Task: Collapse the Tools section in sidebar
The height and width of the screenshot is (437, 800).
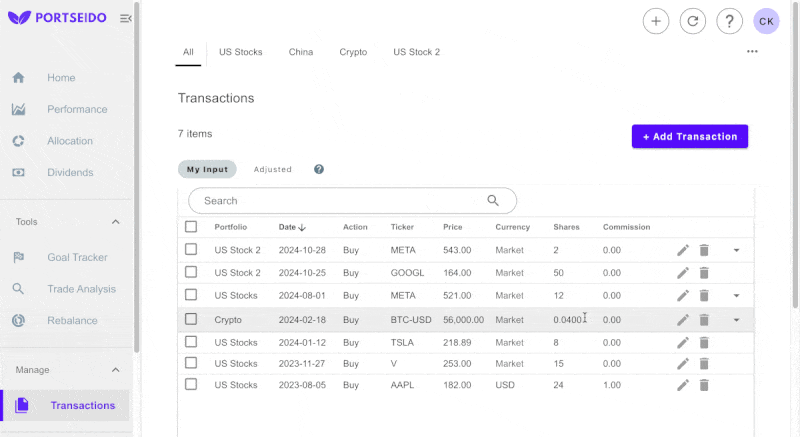Action: [x=115, y=222]
